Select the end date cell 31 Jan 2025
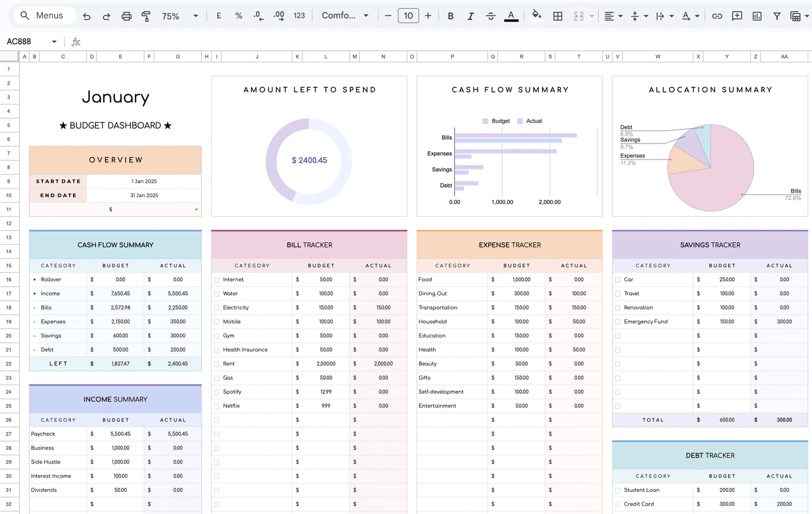 pyautogui.click(x=144, y=196)
